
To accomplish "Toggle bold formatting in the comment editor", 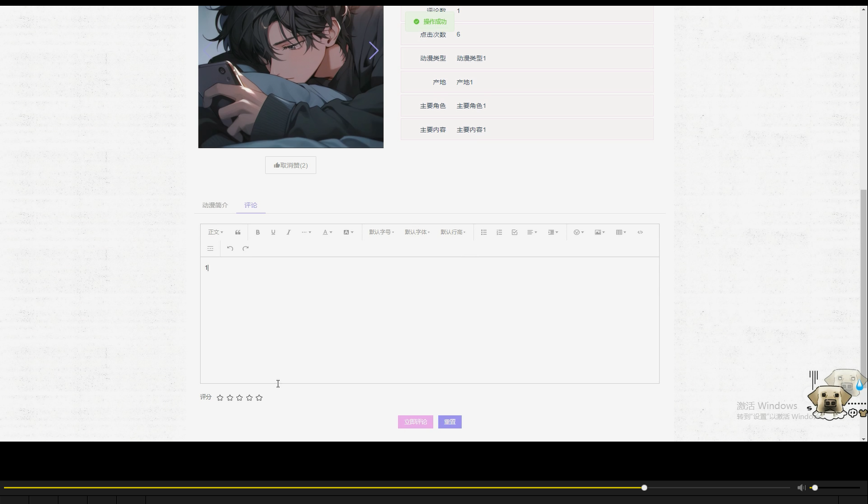I will 258,232.
